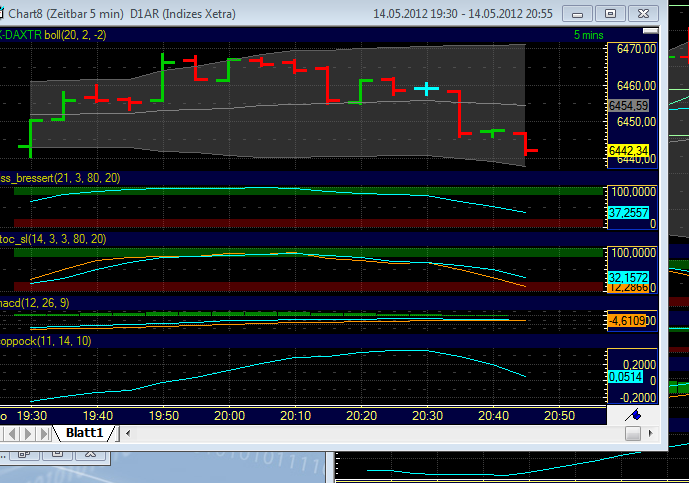Click the orange -4,6109 MACD value
689x483 pixels.
point(627,321)
